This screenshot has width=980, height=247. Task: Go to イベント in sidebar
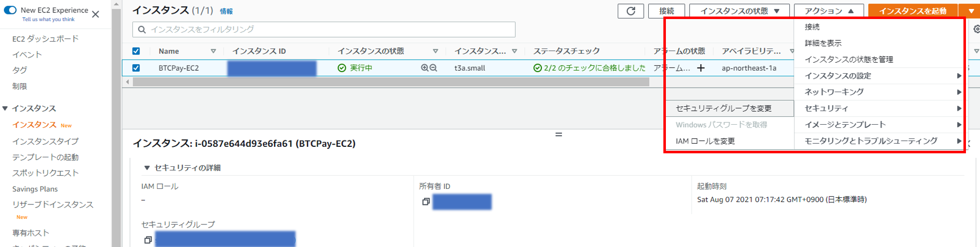coord(27,55)
